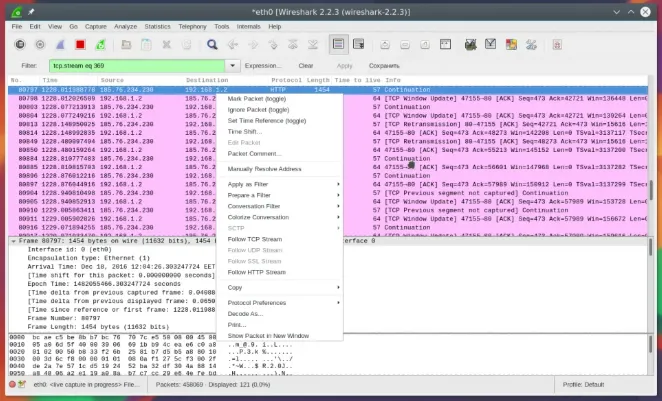Select Follow TCP Stream

[x=279, y=239]
